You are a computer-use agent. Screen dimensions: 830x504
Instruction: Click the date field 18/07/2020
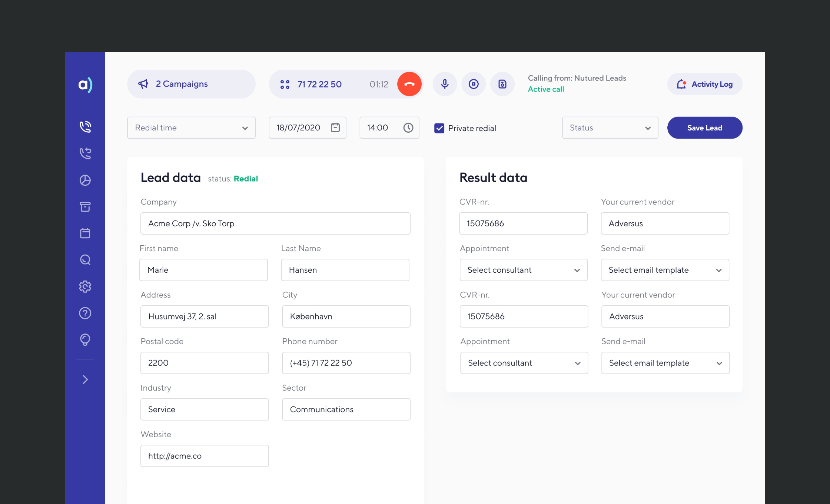pyautogui.click(x=308, y=128)
